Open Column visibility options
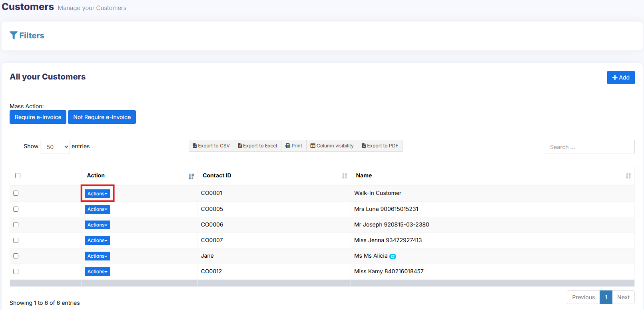Image resolution: width=644 pixels, height=310 pixels. point(332,146)
